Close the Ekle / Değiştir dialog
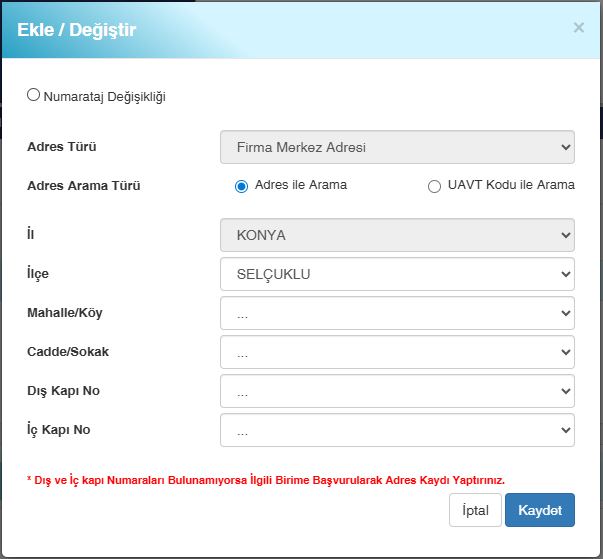The image size is (603, 559). coord(578,28)
